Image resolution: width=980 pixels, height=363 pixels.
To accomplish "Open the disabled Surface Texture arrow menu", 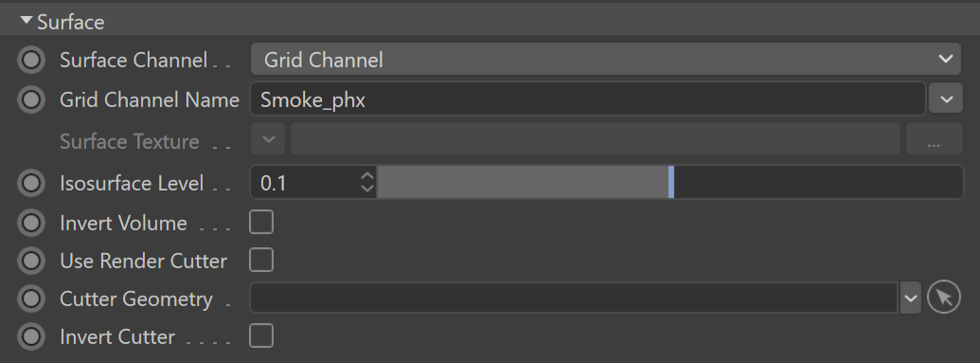I will click(268, 139).
